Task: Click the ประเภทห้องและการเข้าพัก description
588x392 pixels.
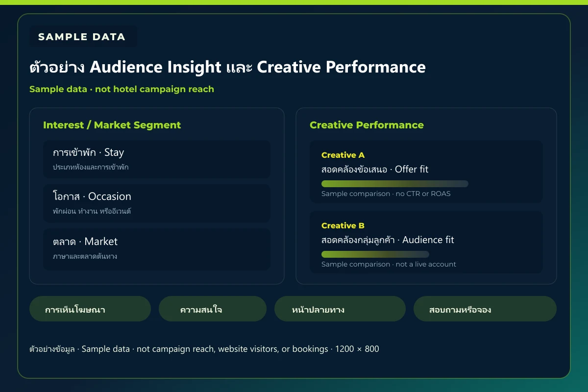Action: [91, 167]
